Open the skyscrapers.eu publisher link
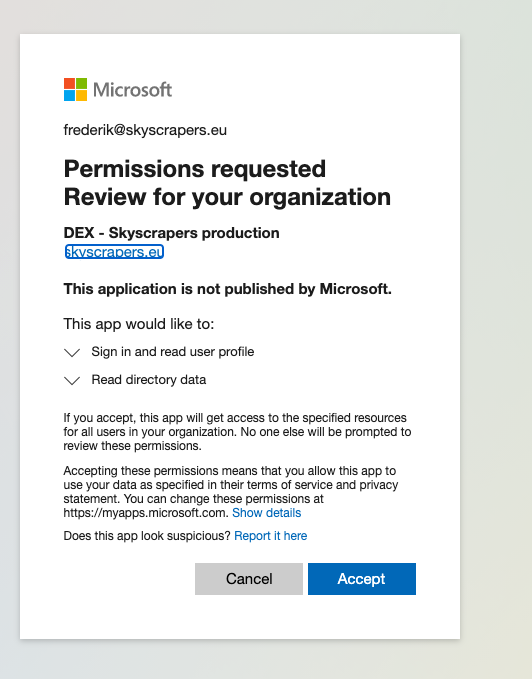The width and height of the screenshot is (532, 679). click(x=114, y=252)
